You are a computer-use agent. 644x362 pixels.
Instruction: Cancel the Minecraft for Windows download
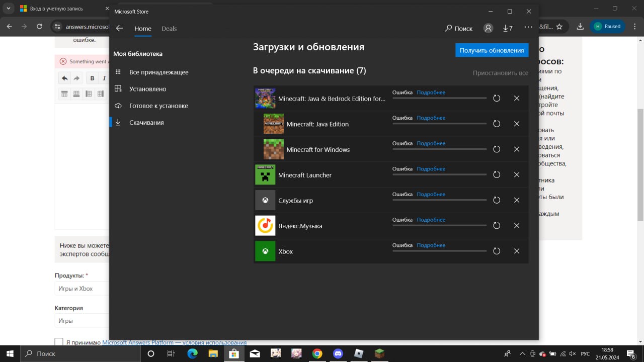517,149
